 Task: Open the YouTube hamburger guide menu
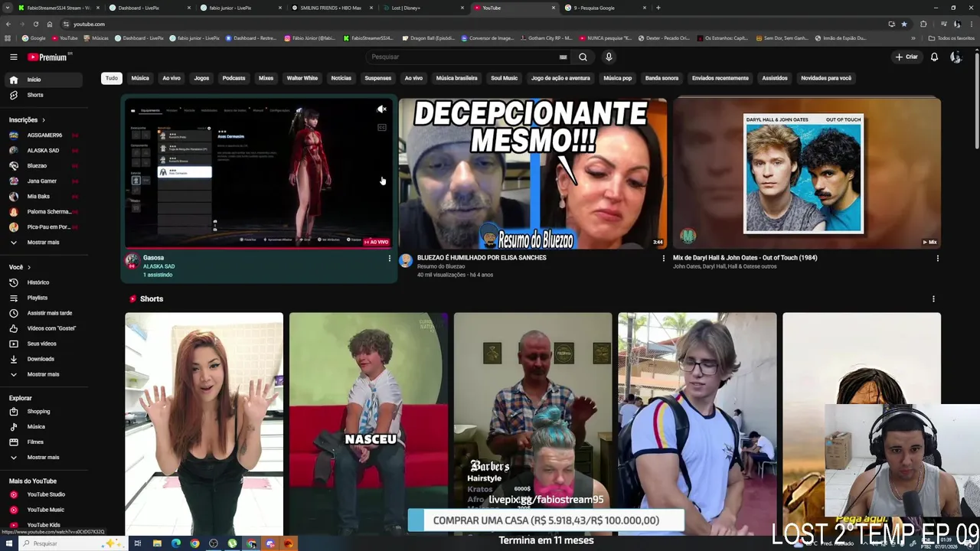pyautogui.click(x=13, y=57)
